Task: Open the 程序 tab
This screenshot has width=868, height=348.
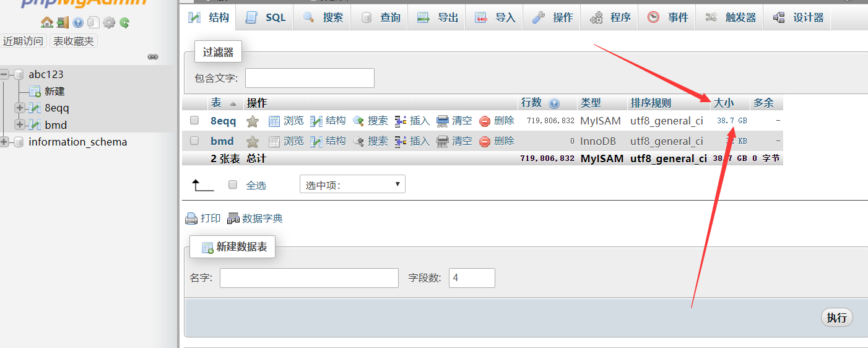Action: [x=610, y=17]
